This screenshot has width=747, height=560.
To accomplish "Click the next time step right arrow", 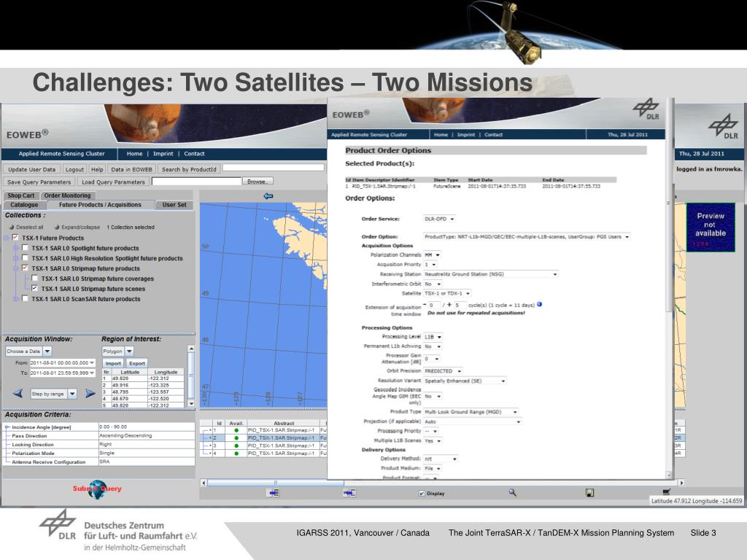I will click(90, 393).
